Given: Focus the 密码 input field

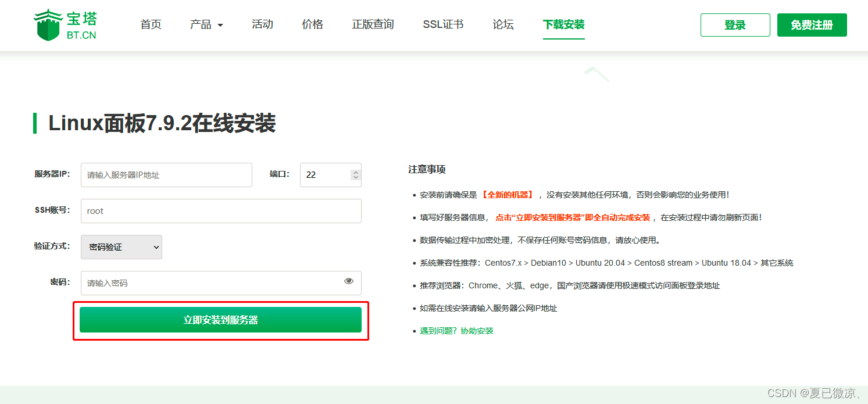Looking at the screenshot, I should point(221,283).
